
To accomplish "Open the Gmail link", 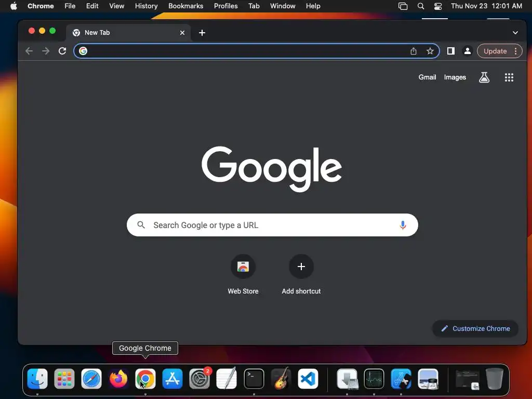I will [427, 77].
